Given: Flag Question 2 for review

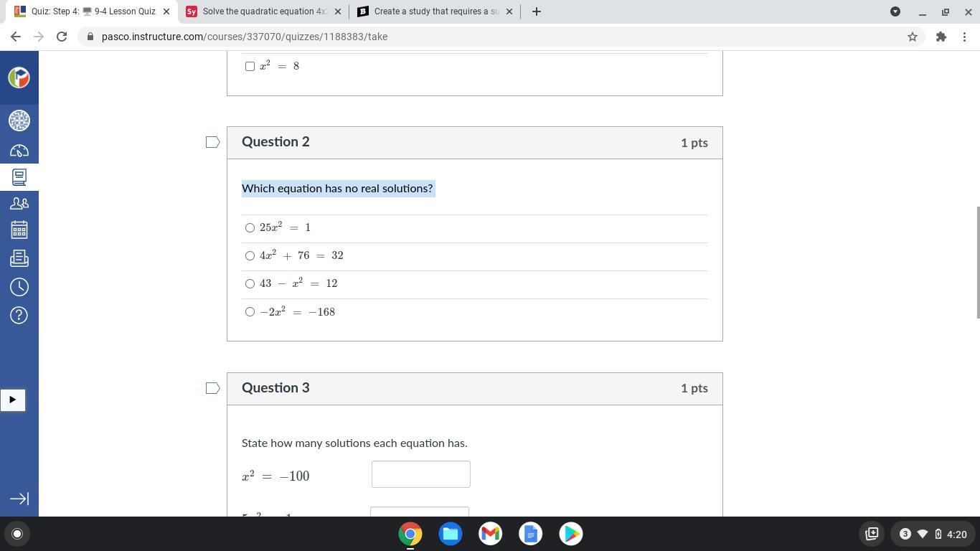Looking at the screenshot, I should coord(213,142).
